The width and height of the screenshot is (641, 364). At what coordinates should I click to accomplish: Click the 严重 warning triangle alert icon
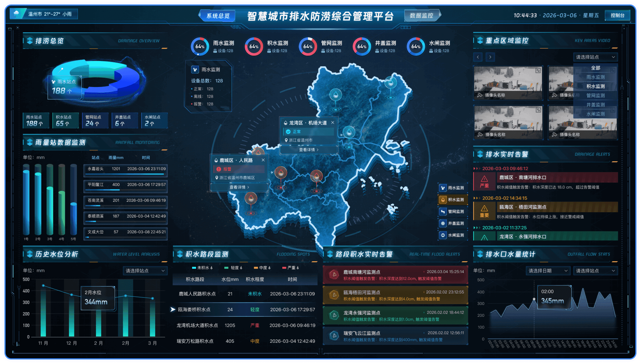pos(484,179)
